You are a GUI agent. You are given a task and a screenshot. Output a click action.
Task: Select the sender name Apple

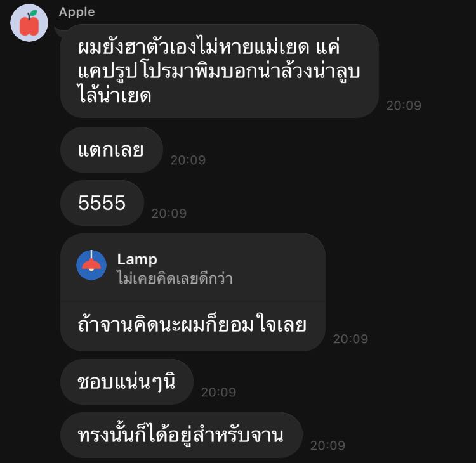pos(77,12)
